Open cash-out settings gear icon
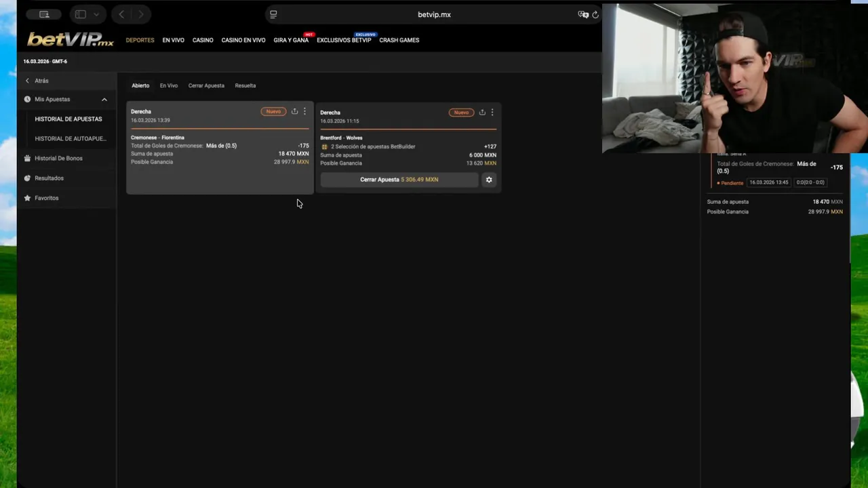868x488 pixels. [x=489, y=180]
